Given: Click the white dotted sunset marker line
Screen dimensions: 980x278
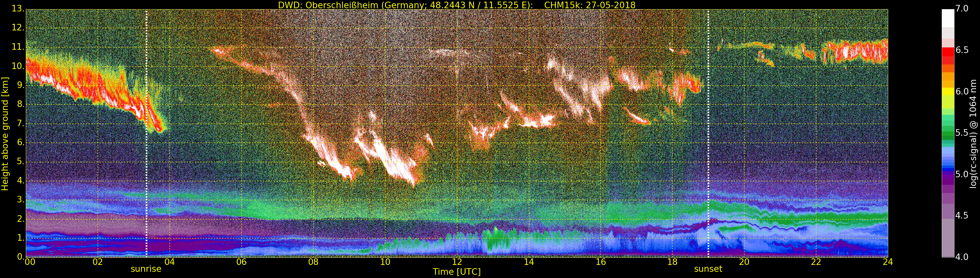Looking at the screenshot, I should coord(708,133).
